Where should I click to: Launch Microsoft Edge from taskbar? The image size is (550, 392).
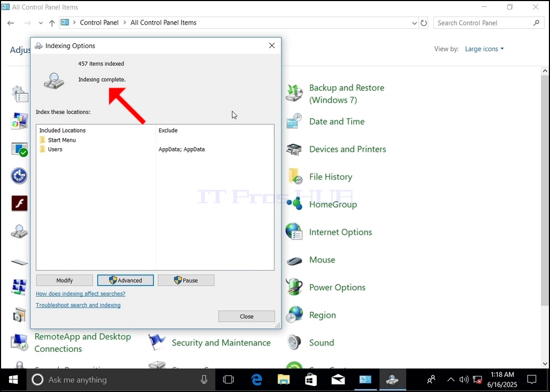click(256, 380)
